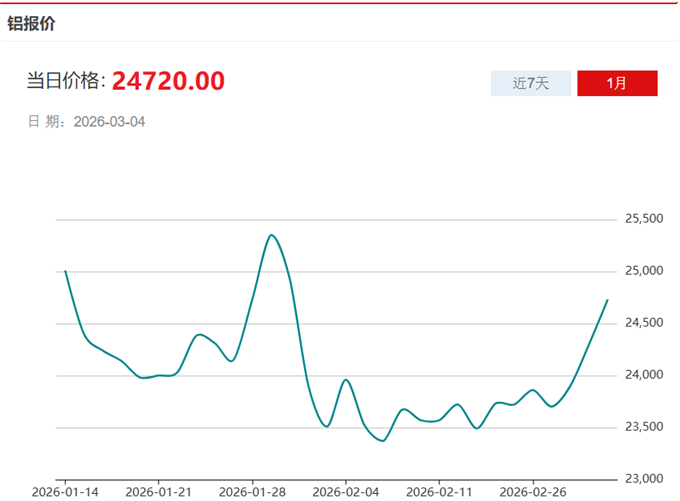Select x-axis date 2026-02-04
Image resolution: width=680 pixels, height=501 pixels.
345,492
